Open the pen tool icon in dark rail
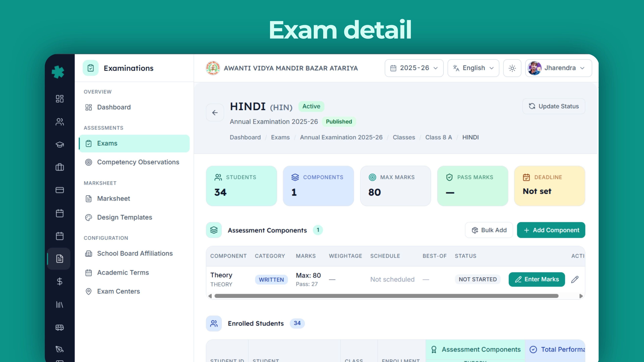The image size is (644, 362). click(60, 349)
